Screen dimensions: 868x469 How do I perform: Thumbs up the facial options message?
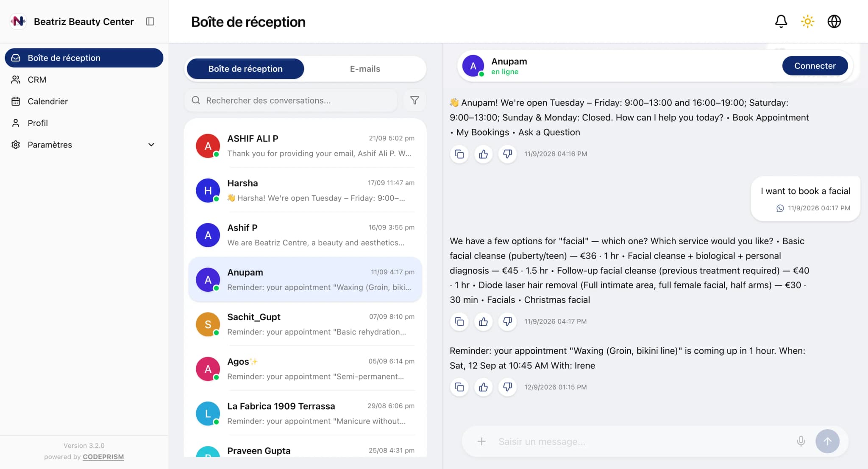(x=483, y=321)
